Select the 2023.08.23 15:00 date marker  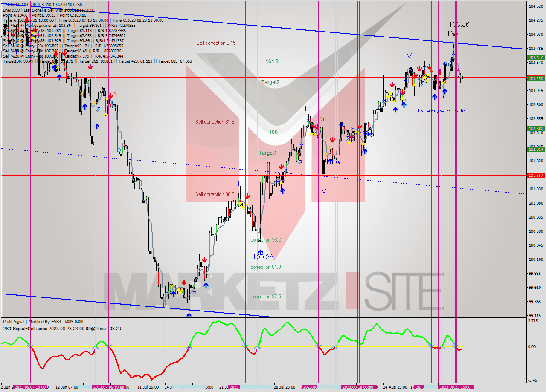[456, 387]
